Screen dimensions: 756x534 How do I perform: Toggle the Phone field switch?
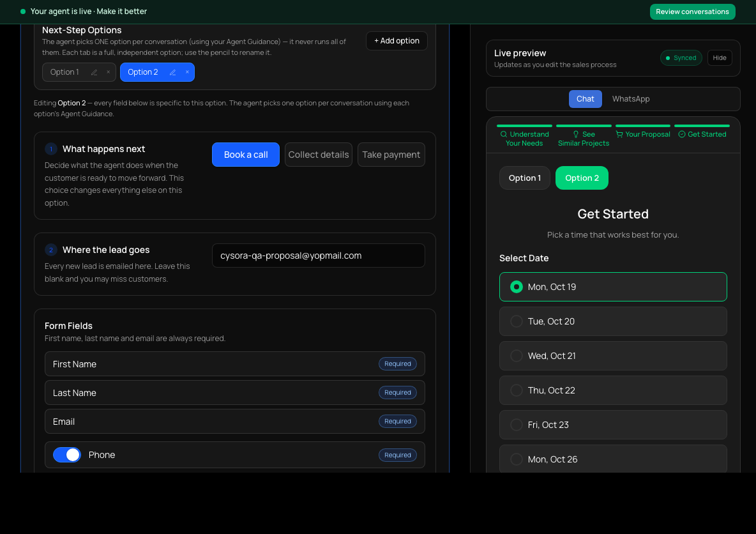(x=67, y=455)
